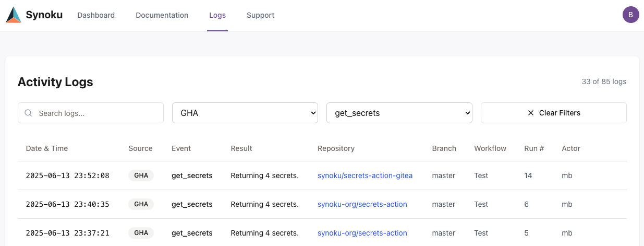The height and width of the screenshot is (246, 644).
Task: Open the Dashboard tab
Action: pos(96,15)
